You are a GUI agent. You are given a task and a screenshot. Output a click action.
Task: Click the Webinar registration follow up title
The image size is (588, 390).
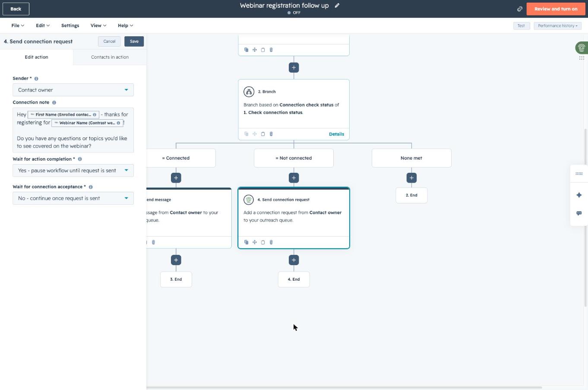284,6
